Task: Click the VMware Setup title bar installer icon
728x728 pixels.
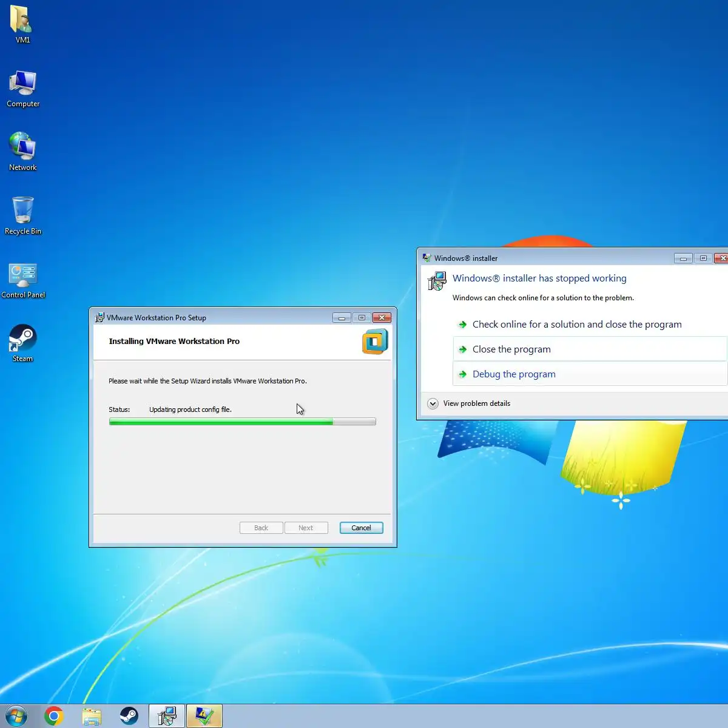Action: coord(99,317)
